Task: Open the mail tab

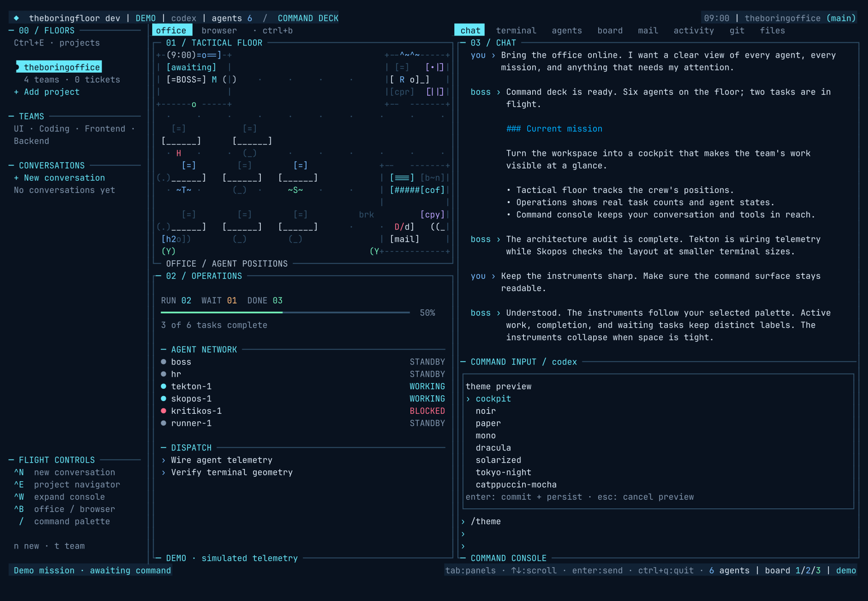Action: pos(648,30)
